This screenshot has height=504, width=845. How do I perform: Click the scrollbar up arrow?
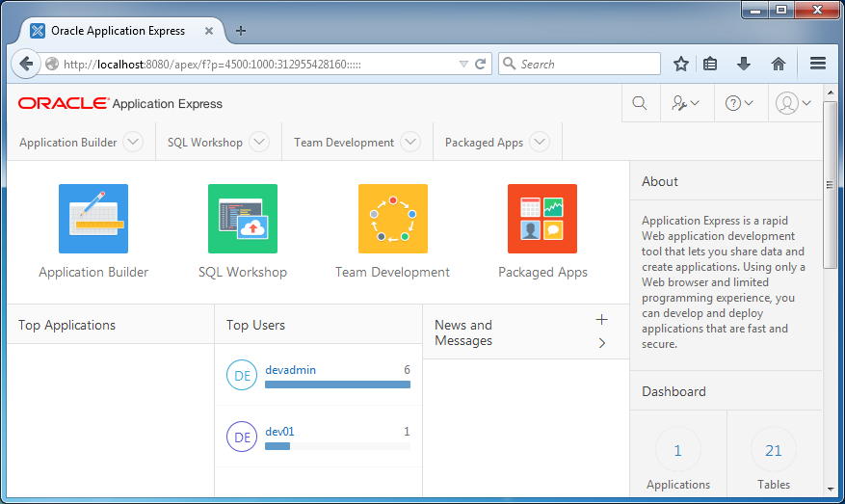830,93
